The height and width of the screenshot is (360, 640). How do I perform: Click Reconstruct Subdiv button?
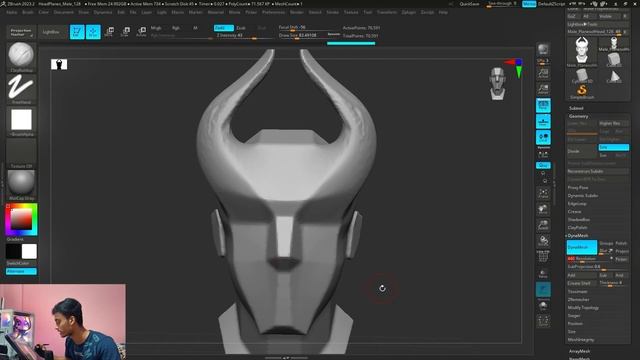[598, 171]
